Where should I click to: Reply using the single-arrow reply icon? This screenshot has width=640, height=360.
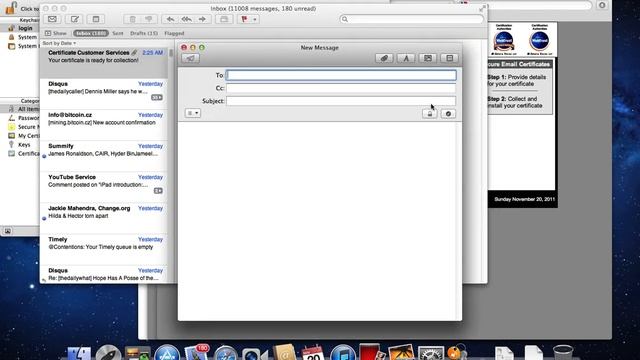click(170, 19)
